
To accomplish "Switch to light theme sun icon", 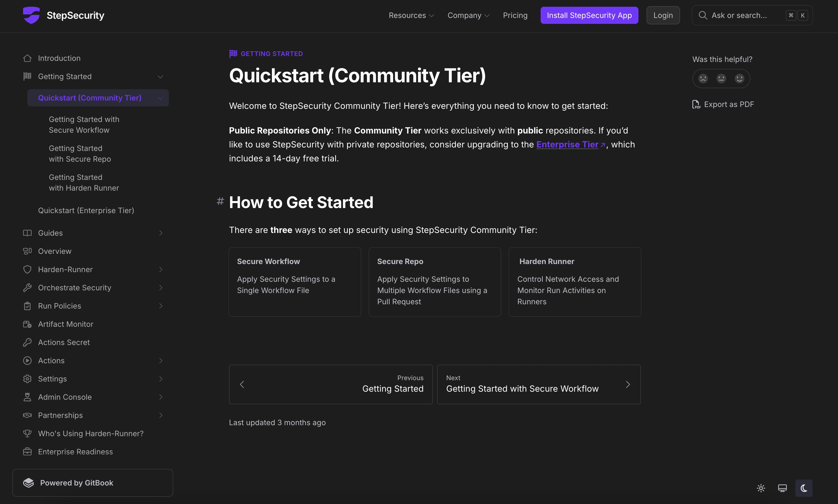I will 761,488.
